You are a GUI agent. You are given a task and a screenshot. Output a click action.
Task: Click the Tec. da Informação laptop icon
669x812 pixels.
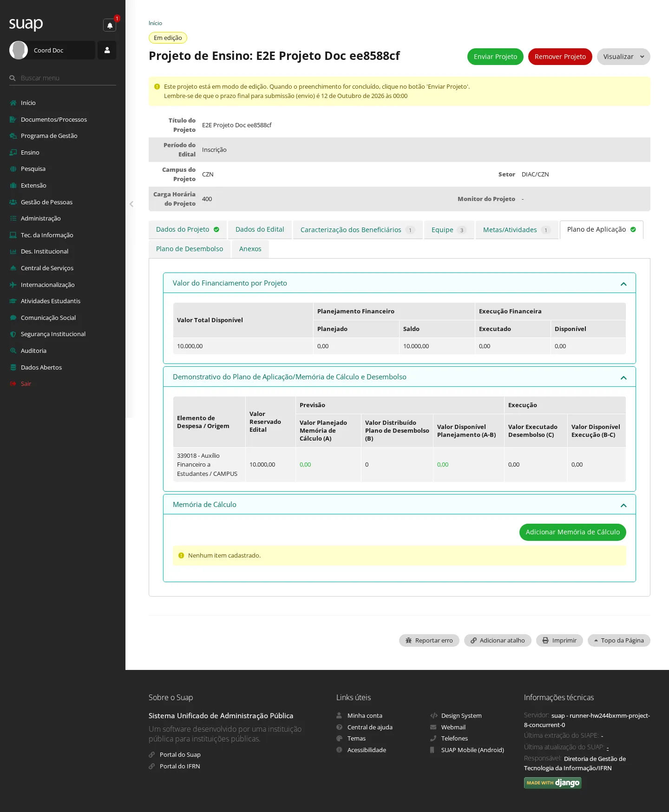(x=13, y=235)
